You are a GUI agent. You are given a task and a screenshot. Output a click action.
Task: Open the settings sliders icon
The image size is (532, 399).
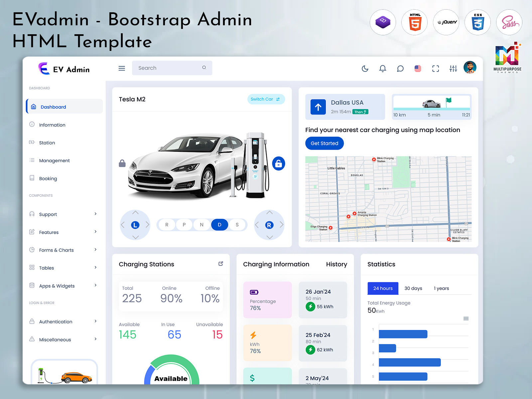[453, 68]
